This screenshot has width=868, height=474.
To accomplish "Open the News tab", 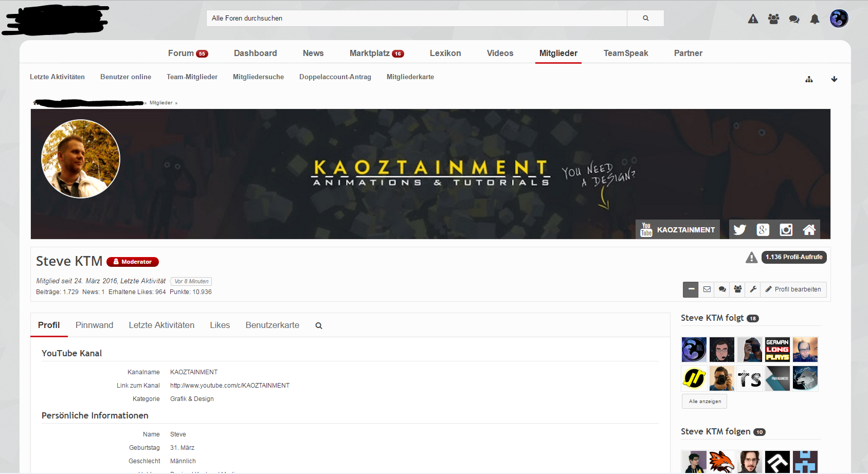I will (x=313, y=53).
